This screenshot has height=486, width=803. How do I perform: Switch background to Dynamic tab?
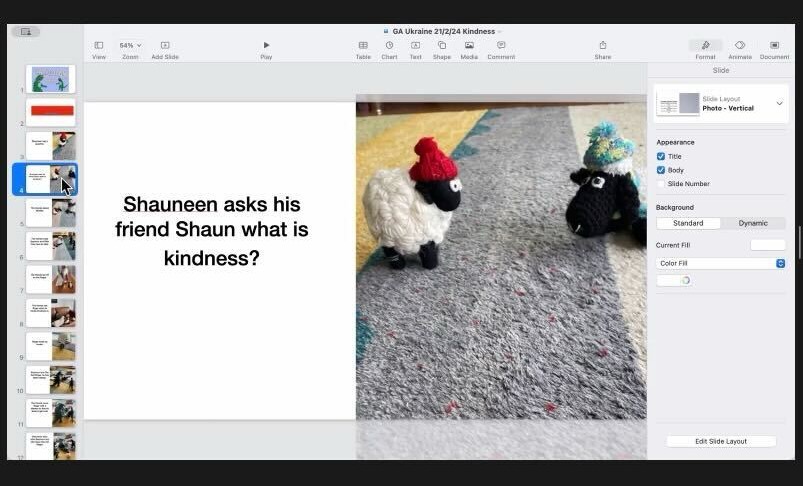753,223
